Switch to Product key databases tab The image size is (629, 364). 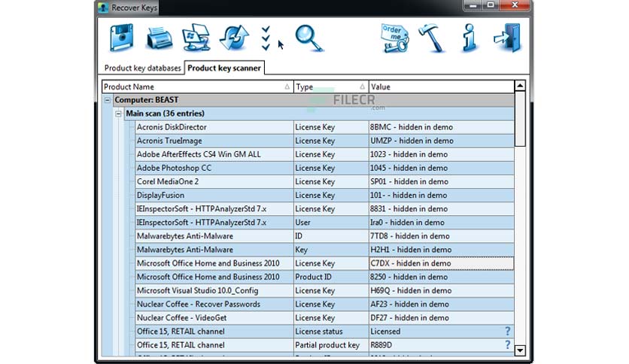[x=142, y=68]
